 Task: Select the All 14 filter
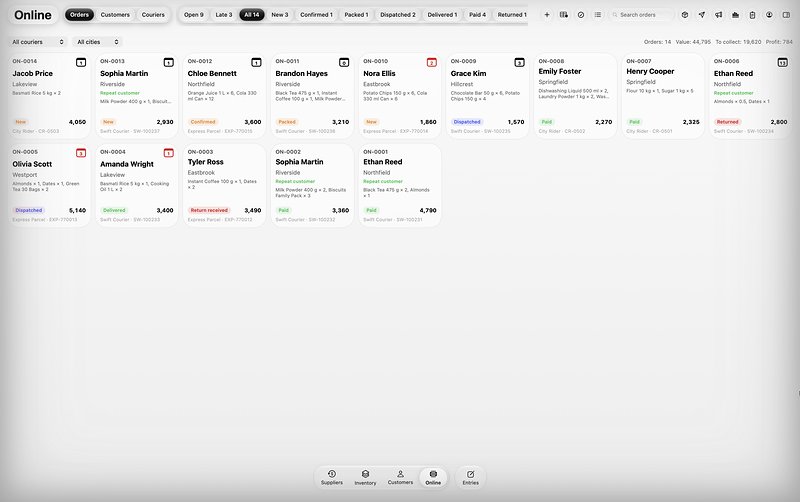coord(252,15)
